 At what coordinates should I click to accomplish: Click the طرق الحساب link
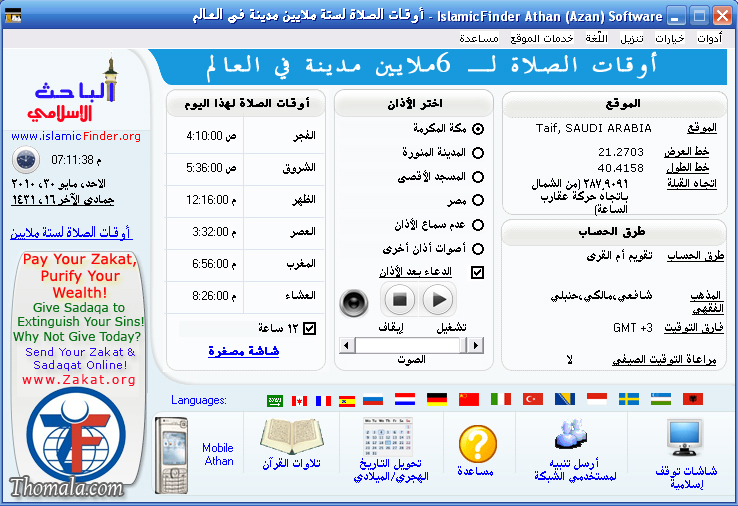click(x=695, y=256)
